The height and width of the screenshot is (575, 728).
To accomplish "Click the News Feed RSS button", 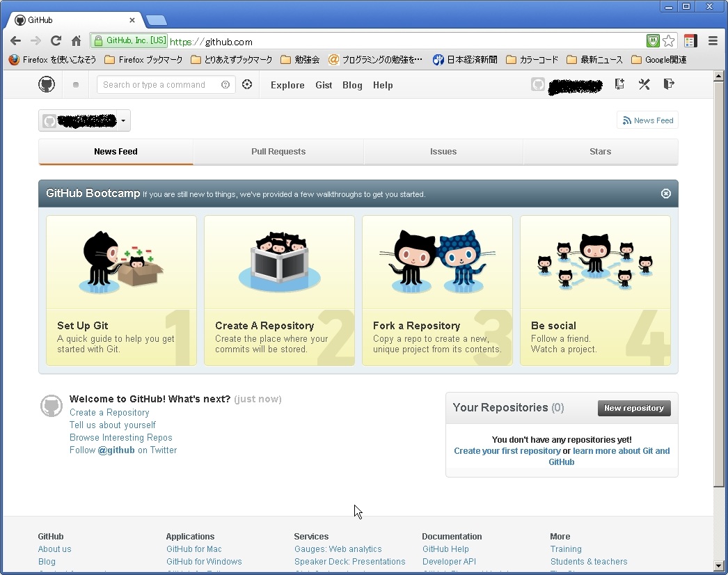I will (648, 120).
